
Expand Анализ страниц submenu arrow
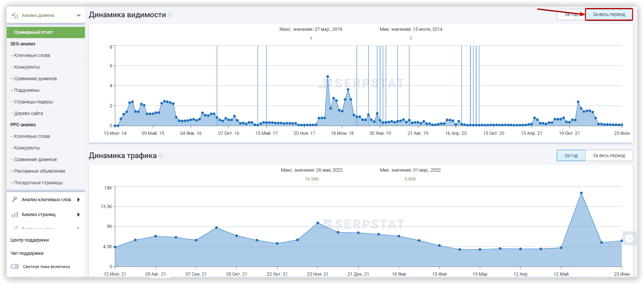click(x=79, y=214)
